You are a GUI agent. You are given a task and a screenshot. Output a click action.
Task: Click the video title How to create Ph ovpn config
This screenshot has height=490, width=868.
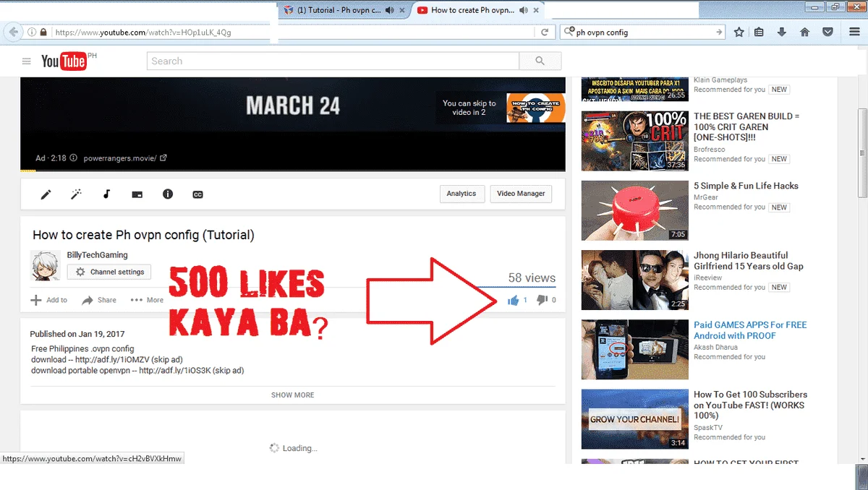143,235
